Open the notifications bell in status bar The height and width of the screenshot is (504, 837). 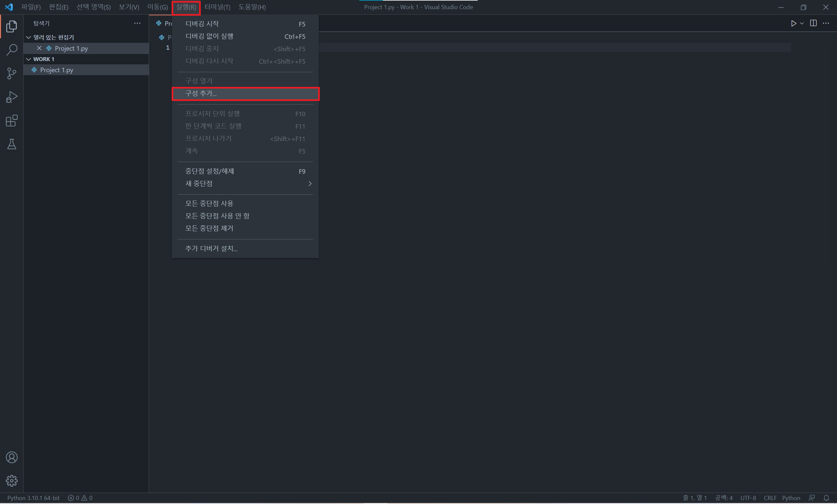pyautogui.click(x=826, y=498)
